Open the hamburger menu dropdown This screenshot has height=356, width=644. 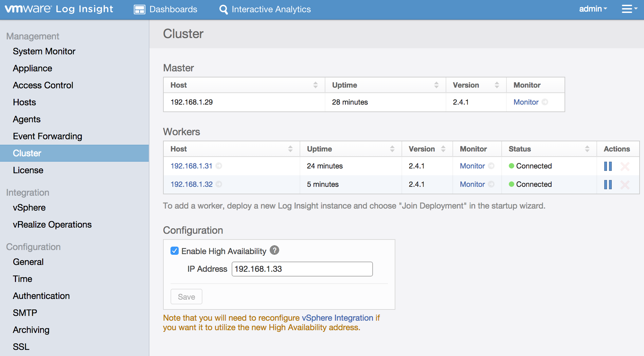click(x=629, y=9)
